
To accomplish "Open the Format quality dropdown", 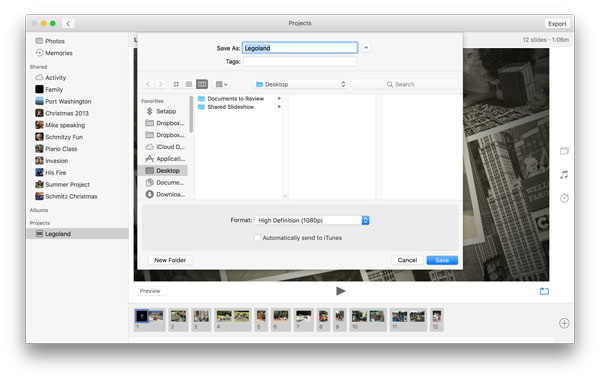I will [312, 220].
